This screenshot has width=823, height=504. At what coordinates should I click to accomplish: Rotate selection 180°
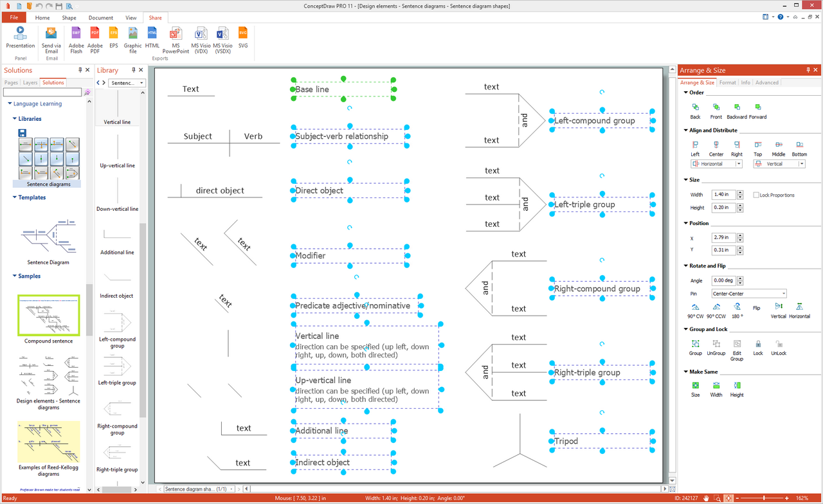click(737, 311)
